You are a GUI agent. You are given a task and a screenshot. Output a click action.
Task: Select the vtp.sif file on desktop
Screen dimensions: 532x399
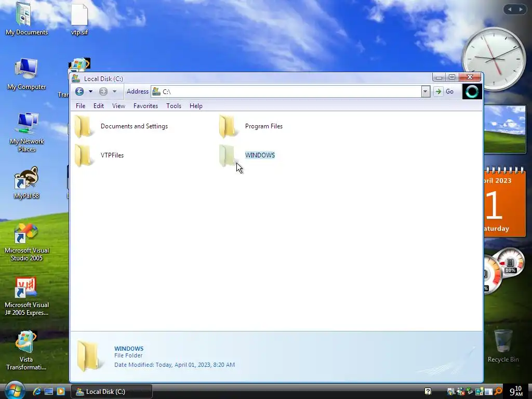pos(79,20)
